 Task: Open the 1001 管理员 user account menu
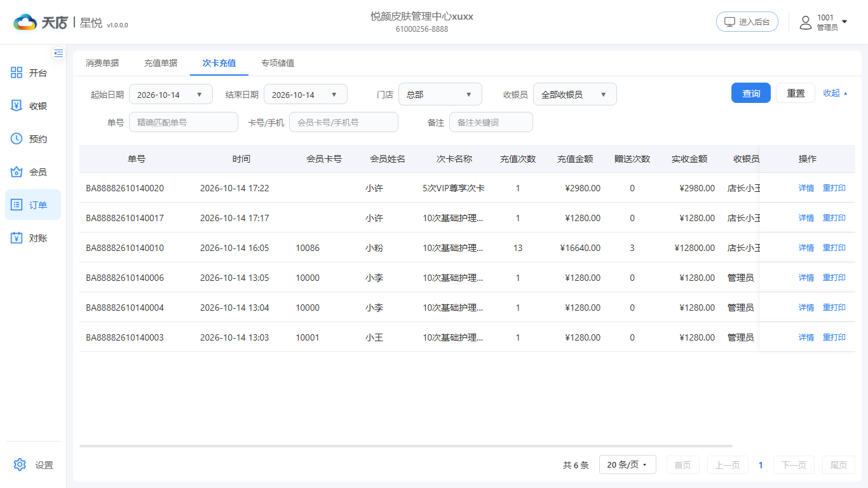(824, 22)
